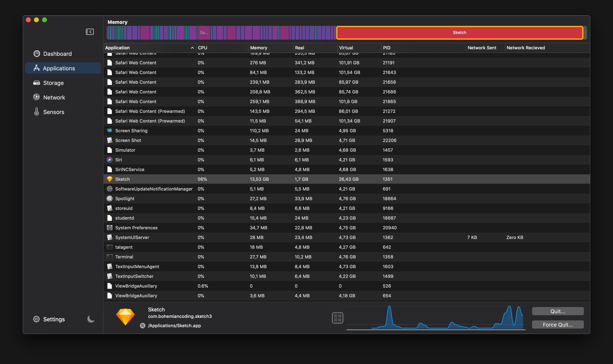Click the memory chip icon beside the graph
The image size is (613, 364).
[x=337, y=318]
